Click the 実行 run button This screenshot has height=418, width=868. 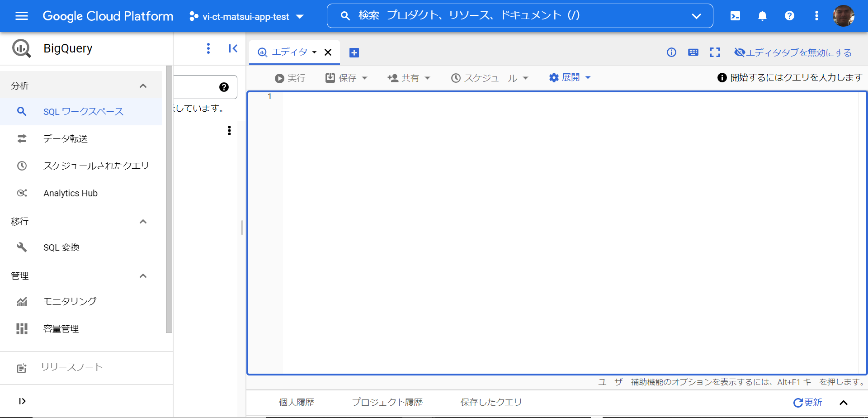pos(290,78)
